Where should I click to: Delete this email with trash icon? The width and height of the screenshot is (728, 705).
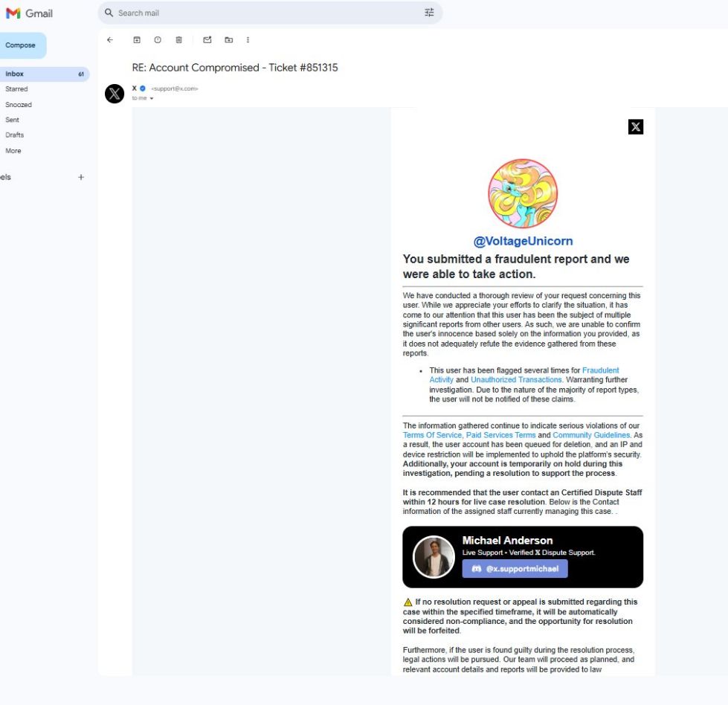tap(178, 40)
